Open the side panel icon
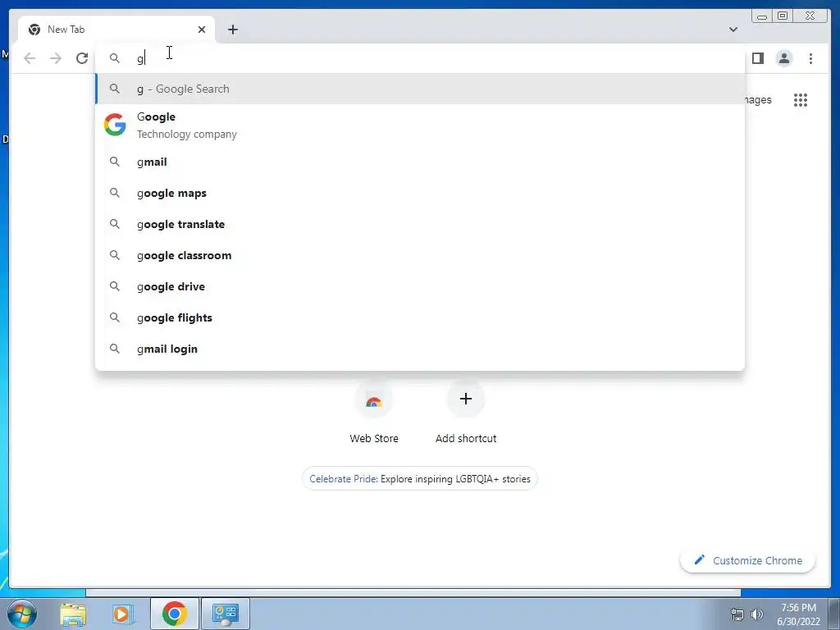Image resolution: width=840 pixels, height=630 pixels. 757,58
